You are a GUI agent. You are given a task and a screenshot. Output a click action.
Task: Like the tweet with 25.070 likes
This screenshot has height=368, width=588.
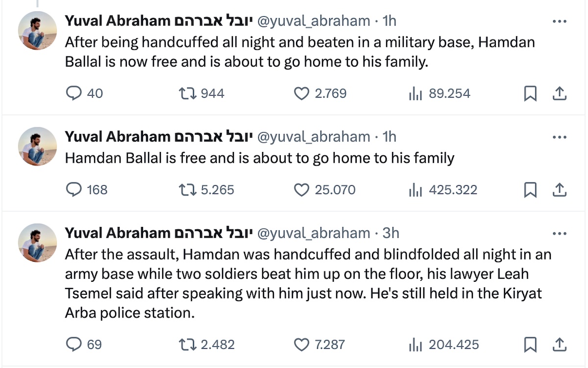point(301,190)
